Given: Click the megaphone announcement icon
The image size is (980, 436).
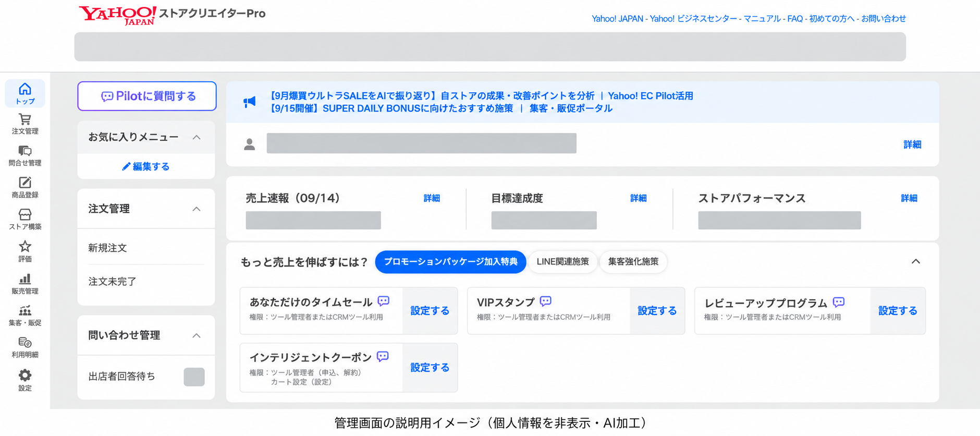Looking at the screenshot, I should tap(250, 102).
